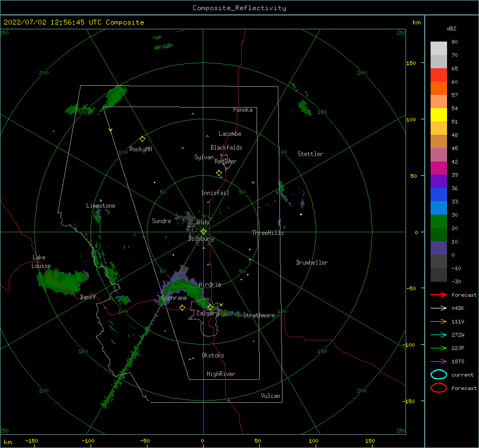The image size is (479, 448).
Task: Click the 150 range-ring label on right axis
Action: [x=411, y=63]
